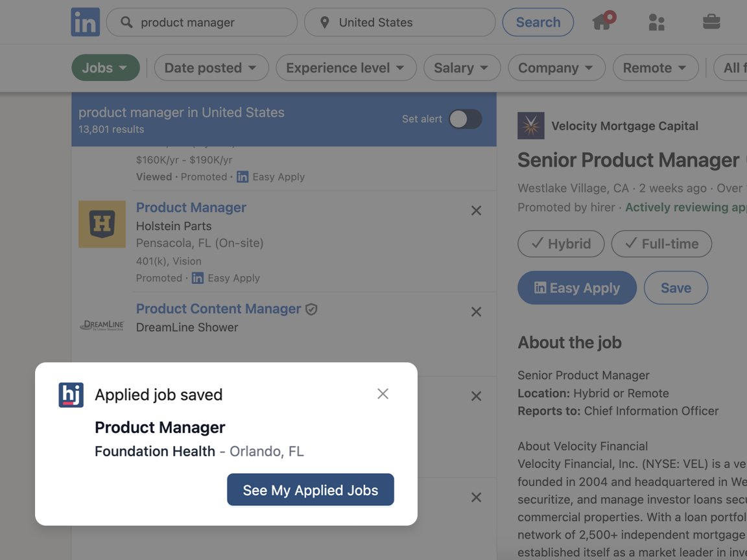Image resolution: width=747 pixels, height=560 pixels.
Task: Click the LinkedIn logo icon
Action: 85,21
